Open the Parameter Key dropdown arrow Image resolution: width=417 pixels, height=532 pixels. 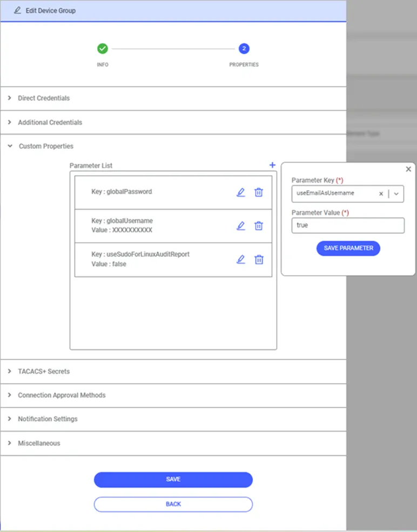point(396,194)
